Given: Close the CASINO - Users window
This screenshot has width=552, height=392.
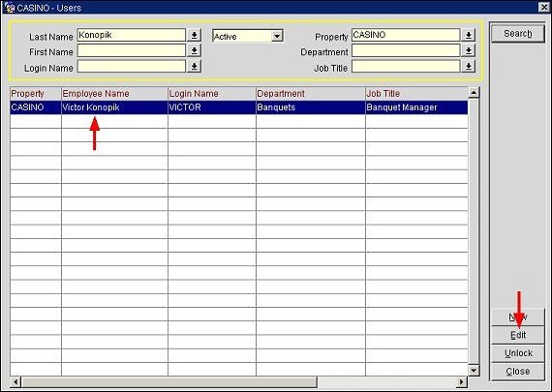Looking at the screenshot, I should pyautogui.click(x=544, y=7).
